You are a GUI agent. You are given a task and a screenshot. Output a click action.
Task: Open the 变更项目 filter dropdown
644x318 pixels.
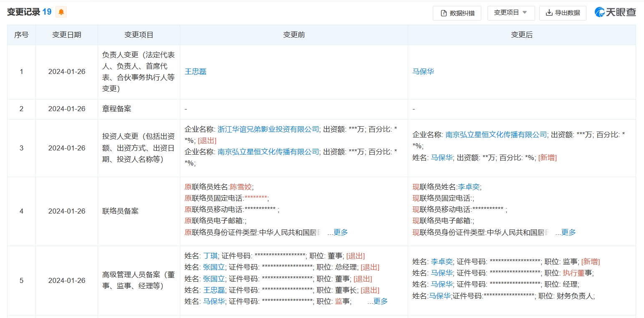[x=511, y=13]
